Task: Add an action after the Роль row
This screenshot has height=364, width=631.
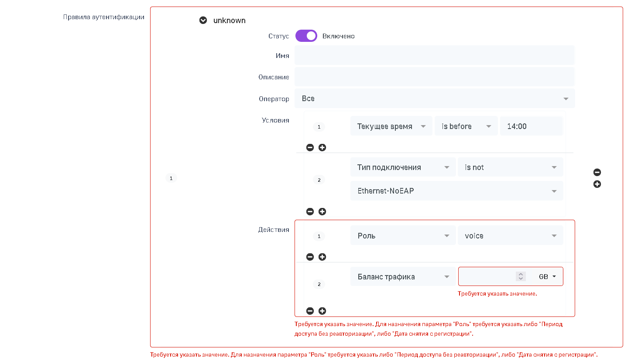Action: (322, 257)
